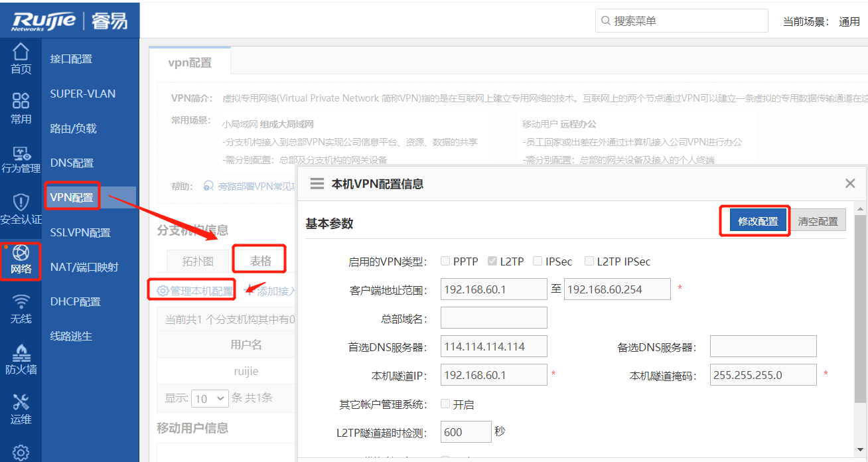868x462 pixels.
Task: Click 当前场景 通用 text
Action: tap(822, 21)
